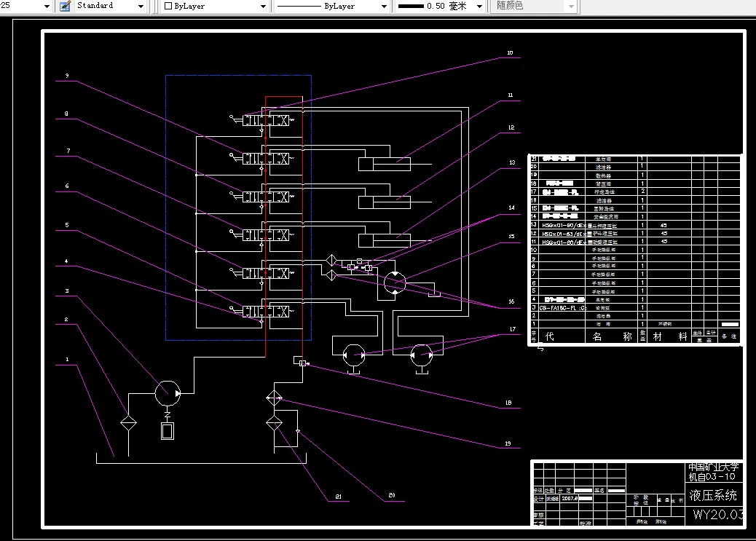Select callout number 1 label
The width and height of the screenshot is (756, 541).
tap(67, 359)
